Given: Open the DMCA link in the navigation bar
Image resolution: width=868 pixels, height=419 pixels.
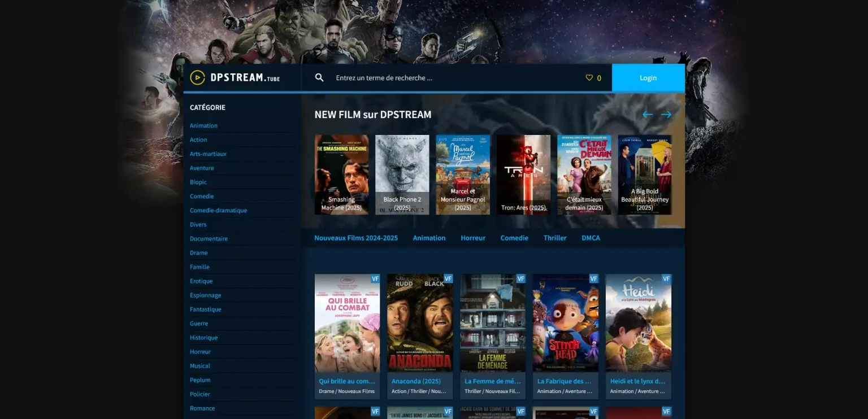Looking at the screenshot, I should point(591,238).
